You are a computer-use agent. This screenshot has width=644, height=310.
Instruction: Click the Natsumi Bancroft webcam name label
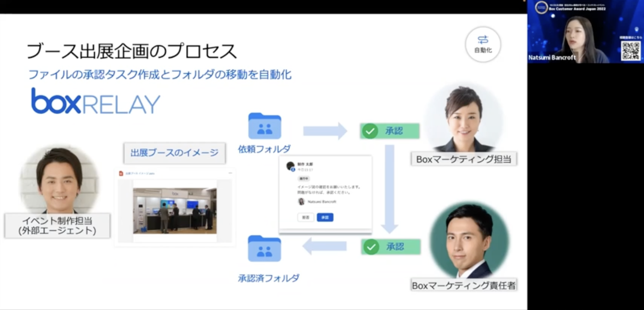[x=552, y=57]
